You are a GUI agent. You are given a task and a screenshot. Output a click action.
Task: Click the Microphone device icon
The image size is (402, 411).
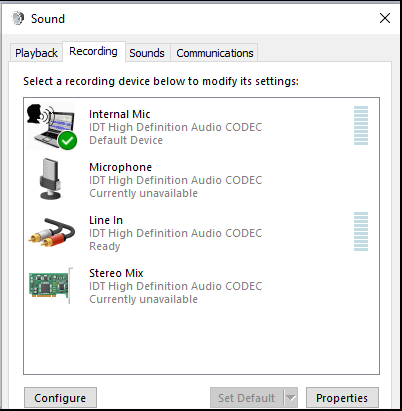50,179
